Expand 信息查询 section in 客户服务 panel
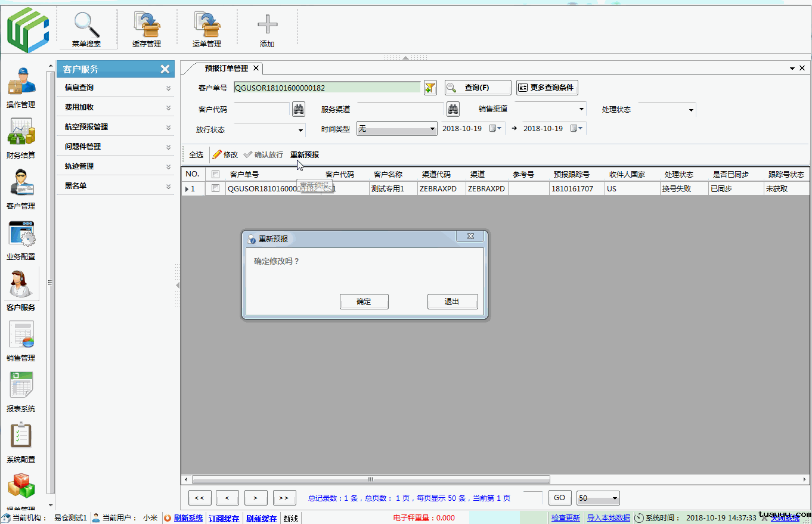The width and height of the screenshot is (812, 524). tap(115, 88)
